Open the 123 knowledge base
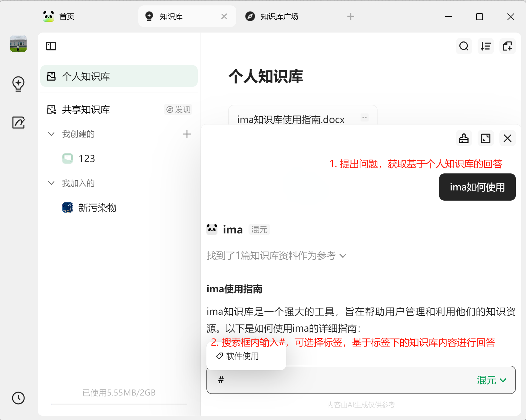The height and width of the screenshot is (420, 526). pos(86,159)
